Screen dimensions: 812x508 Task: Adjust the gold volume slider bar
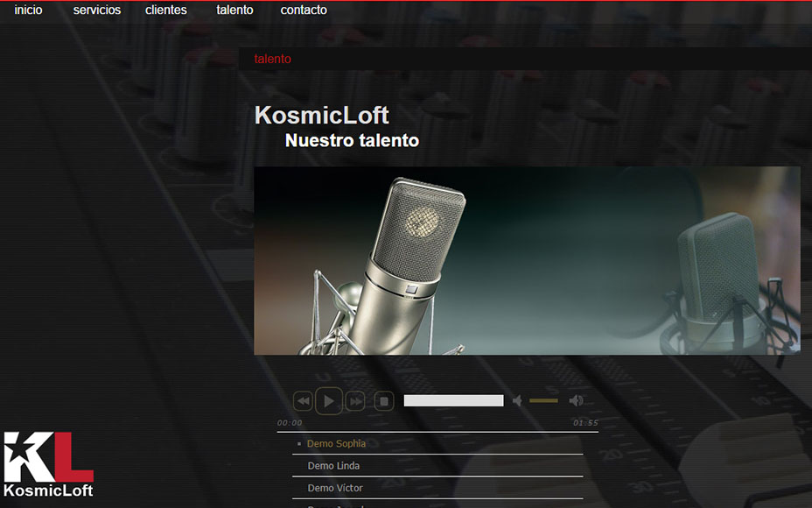543,400
